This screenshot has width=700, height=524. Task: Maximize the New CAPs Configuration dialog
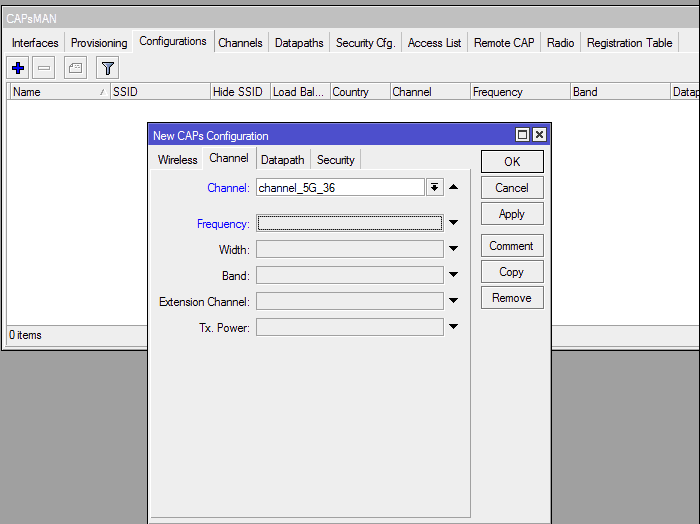coord(522,135)
